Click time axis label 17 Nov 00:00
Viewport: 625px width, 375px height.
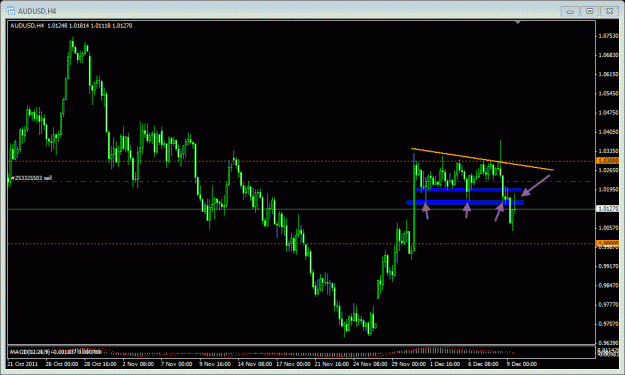(293, 364)
